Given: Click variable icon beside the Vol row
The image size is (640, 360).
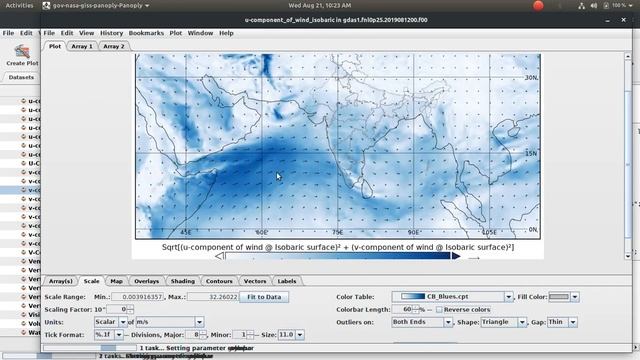Looking at the screenshot, I should click(24, 324).
